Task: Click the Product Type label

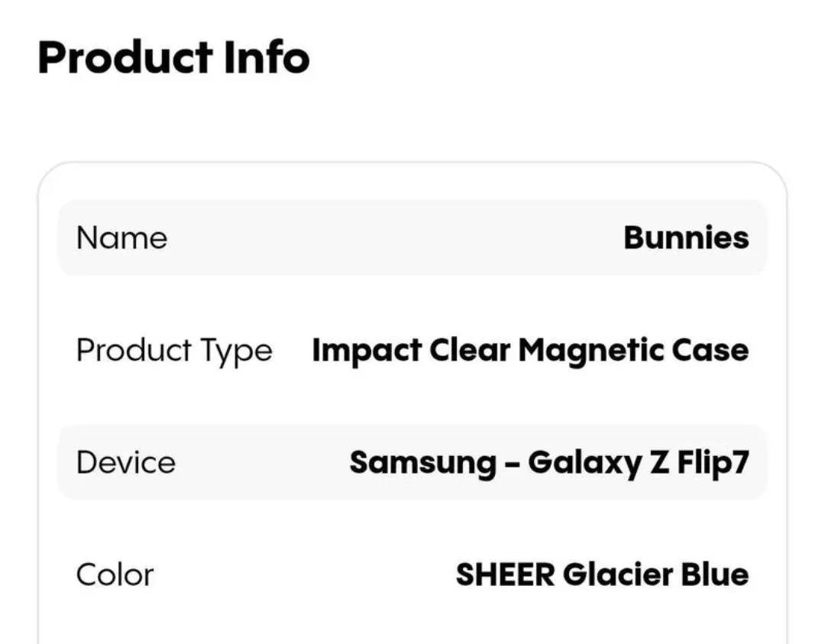Action: click(173, 350)
